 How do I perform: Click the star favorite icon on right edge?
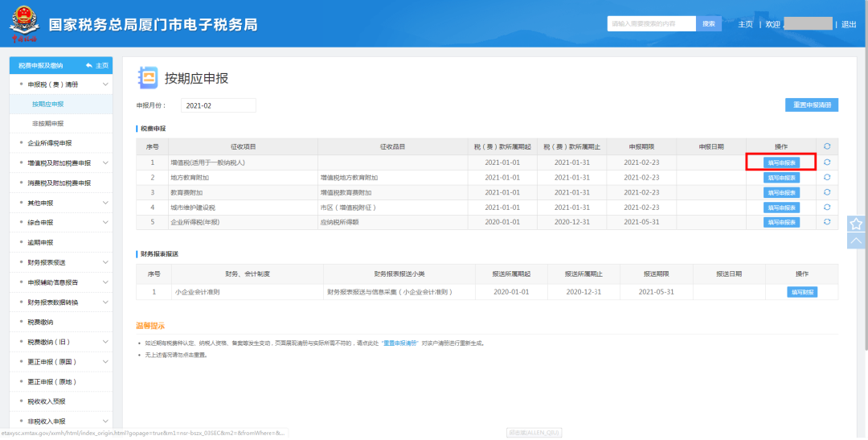click(x=856, y=224)
